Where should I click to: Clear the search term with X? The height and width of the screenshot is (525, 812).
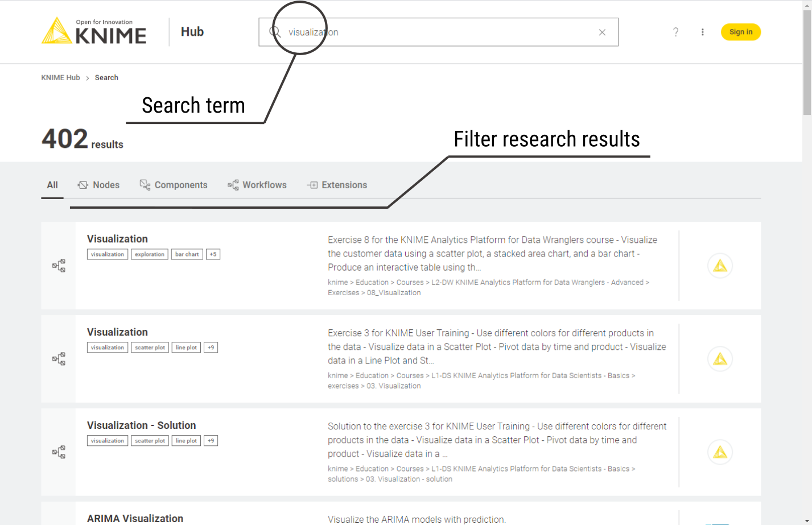pos(602,32)
